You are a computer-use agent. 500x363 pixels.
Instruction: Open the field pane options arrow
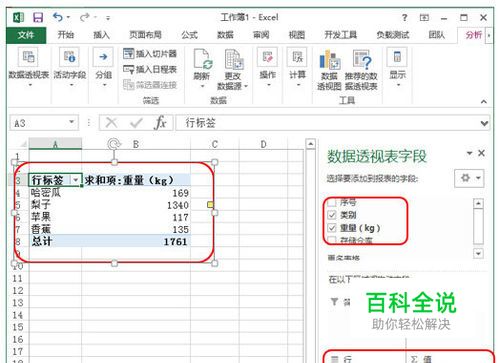[x=470, y=153]
